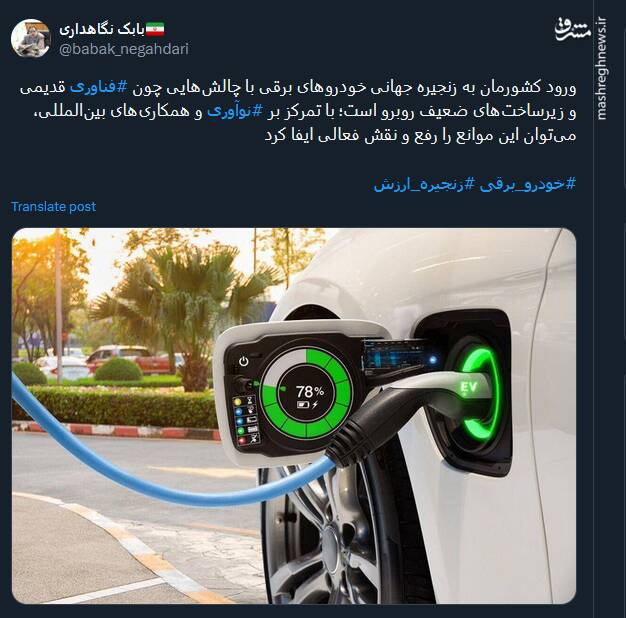
Task: Click the EV label on the plug
Action: tap(469, 387)
